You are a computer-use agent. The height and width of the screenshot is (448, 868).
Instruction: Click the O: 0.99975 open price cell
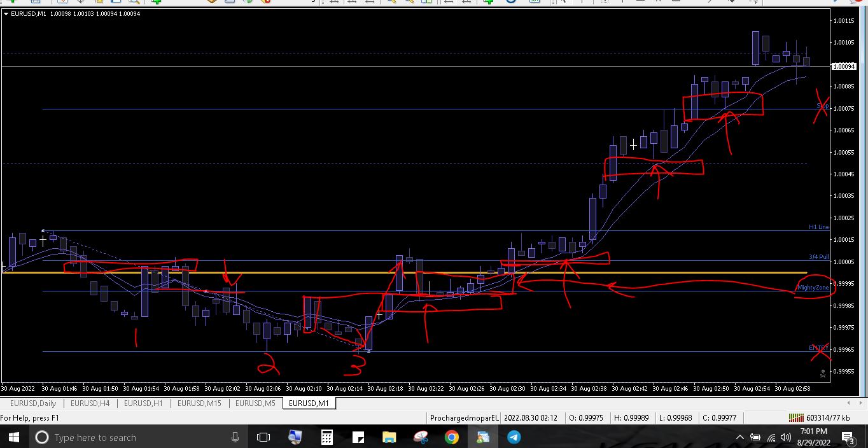[x=586, y=417]
